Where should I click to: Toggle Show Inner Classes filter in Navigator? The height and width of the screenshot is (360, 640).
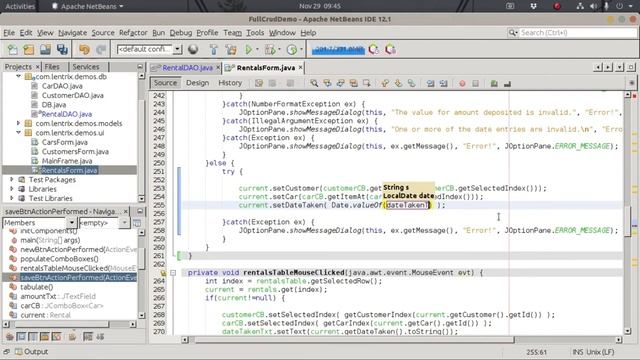56,337
